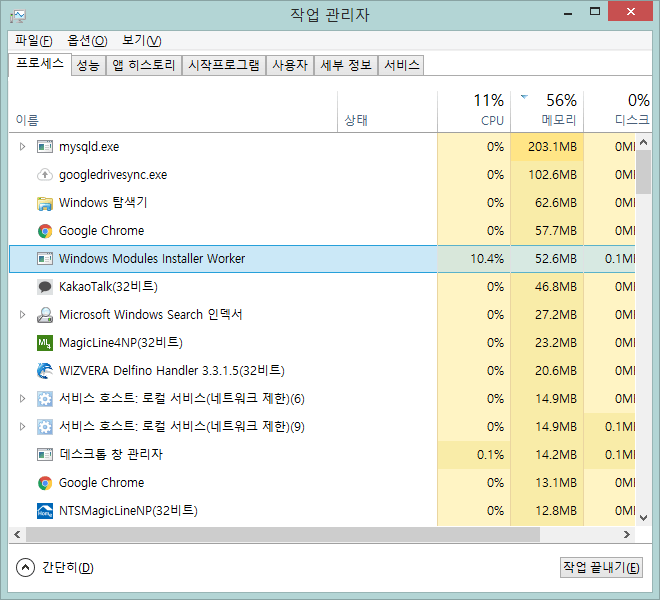This screenshot has height=600, width=660.
Task: Click the 20.6MB memory value
Action: tap(556, 371)
